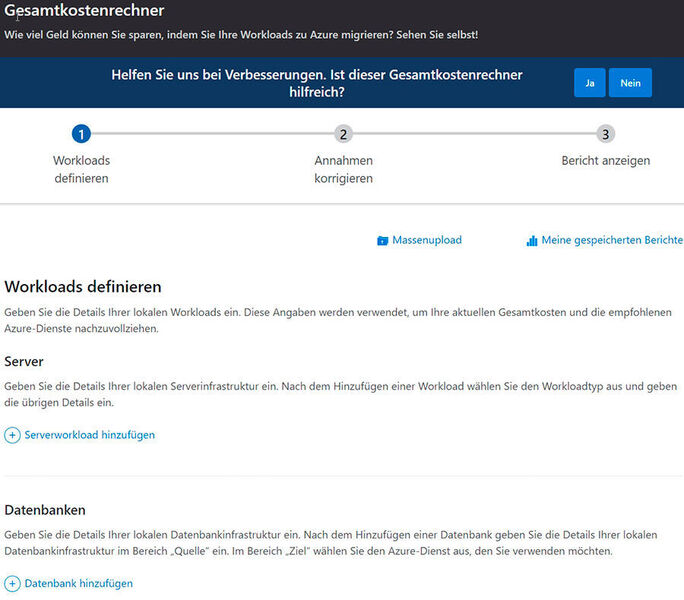Viewport: 684px width, 600px height.
Task: Select step 3 circle Bericht anzeigen
Action: 605,134
